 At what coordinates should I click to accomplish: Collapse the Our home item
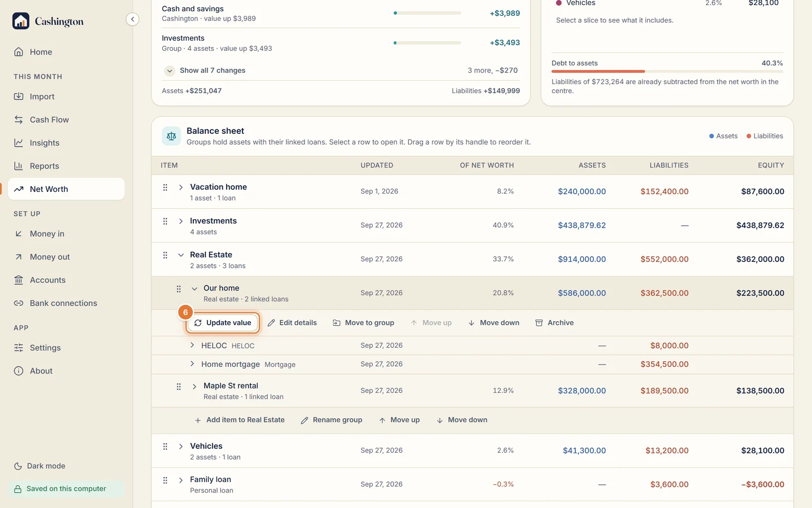pyautogui.click(x=195, y=288)
